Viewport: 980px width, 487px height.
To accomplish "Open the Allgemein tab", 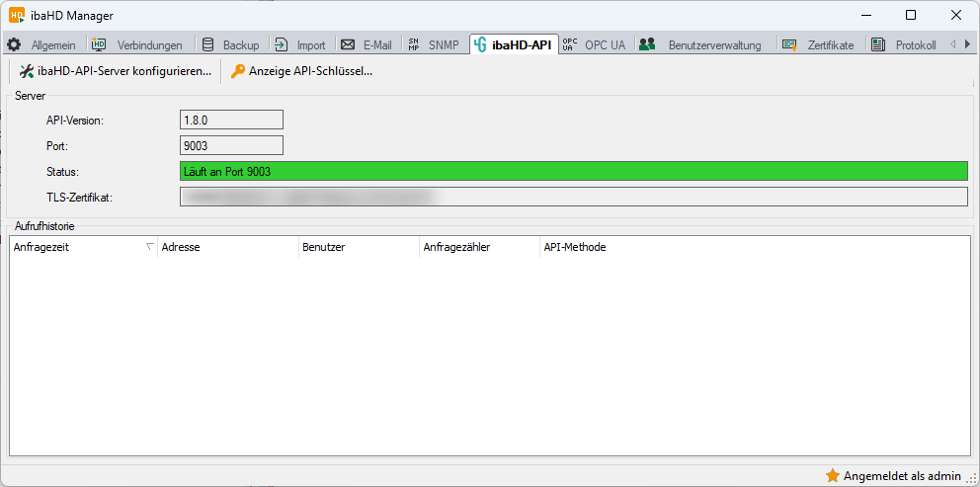I will tap(41, 44).
